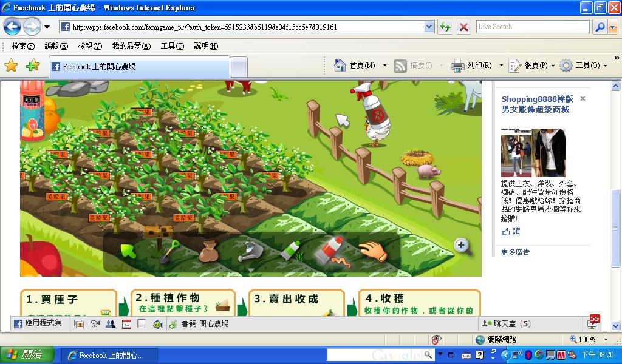Close the Shopping8888 advertisement
622x364 pixels.
pyautogui.click(x=583, y=99)
